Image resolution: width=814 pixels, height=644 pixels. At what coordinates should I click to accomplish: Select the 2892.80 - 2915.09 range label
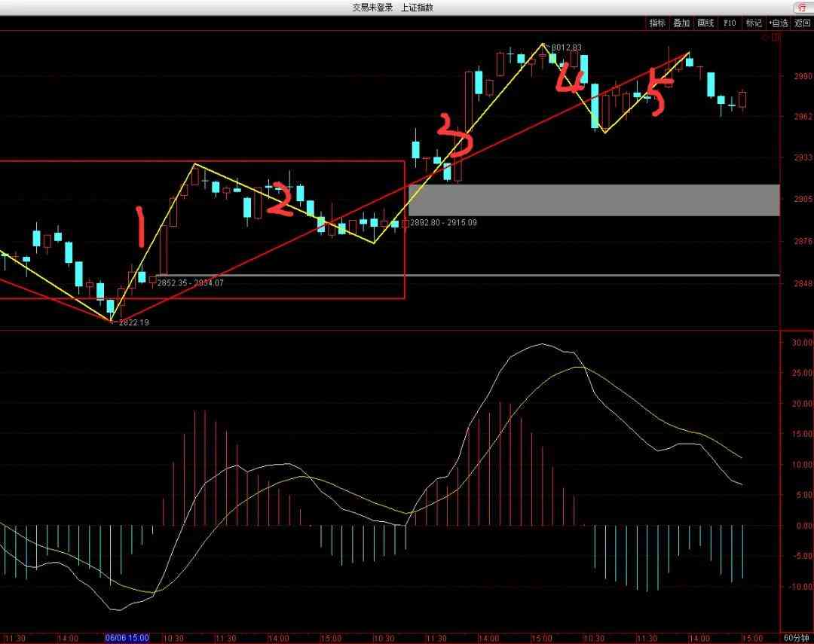[x=444, y=223]
